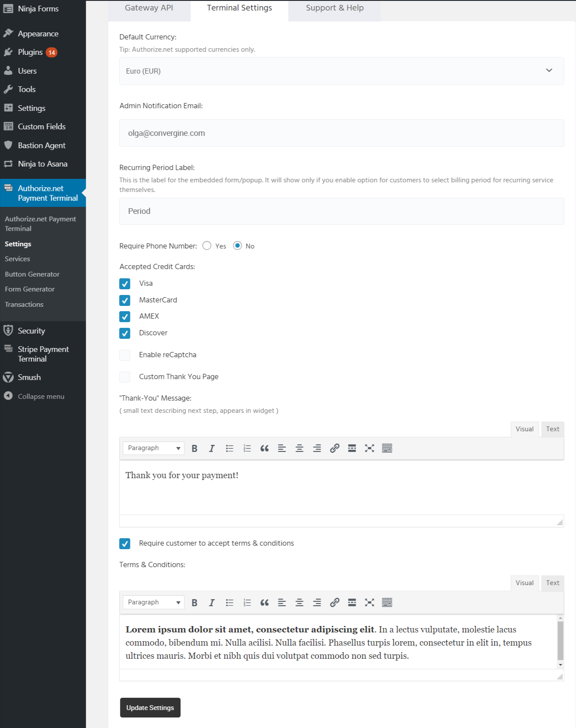Select Yes for Require Phone Number
This screenshot has width=576, height=728.
coord(207,246)
